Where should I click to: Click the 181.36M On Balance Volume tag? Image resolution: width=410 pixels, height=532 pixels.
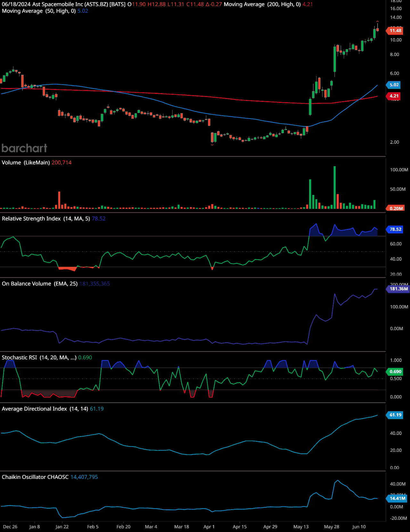tap(398, 289)
